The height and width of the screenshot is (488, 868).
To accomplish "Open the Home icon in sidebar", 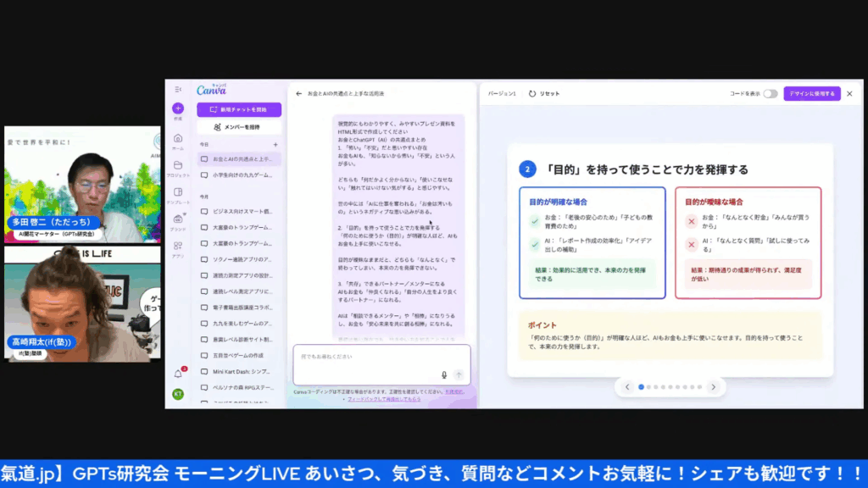I will [178, 138].
